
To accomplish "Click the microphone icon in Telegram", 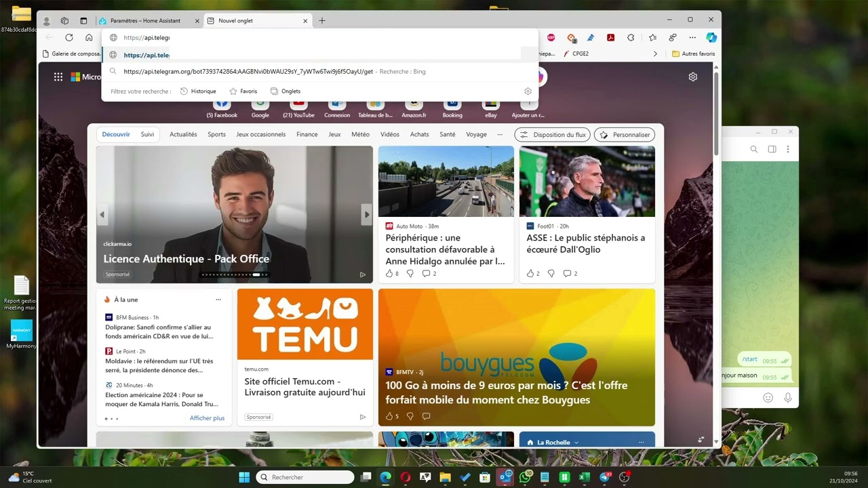I will 788,398.
